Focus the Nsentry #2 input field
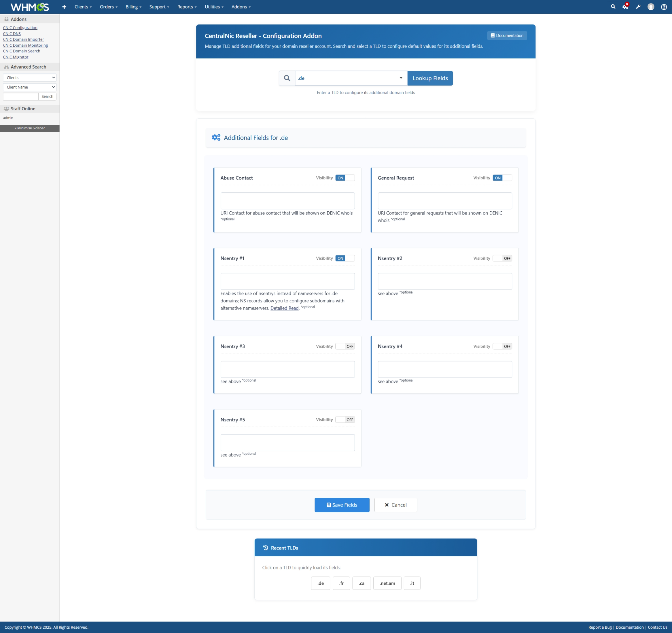Image resolution: width=672 pixels, height=633 pixels. click(x=444, y=281)
